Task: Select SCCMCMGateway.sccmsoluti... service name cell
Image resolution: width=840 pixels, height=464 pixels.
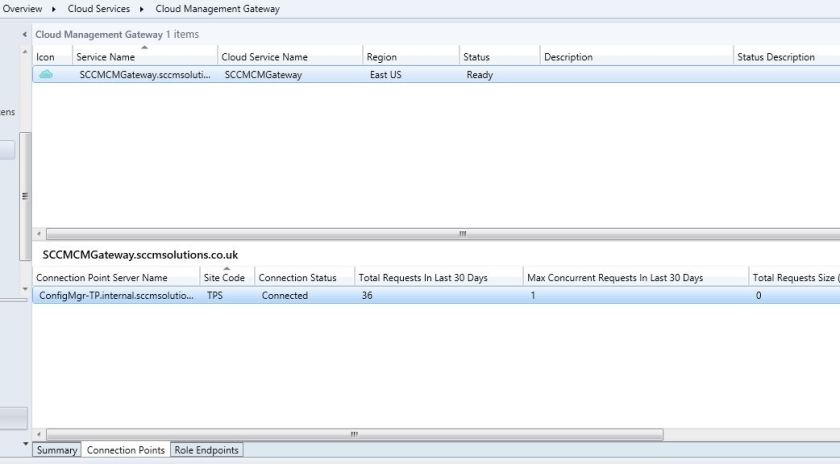Action: (145, 75)
